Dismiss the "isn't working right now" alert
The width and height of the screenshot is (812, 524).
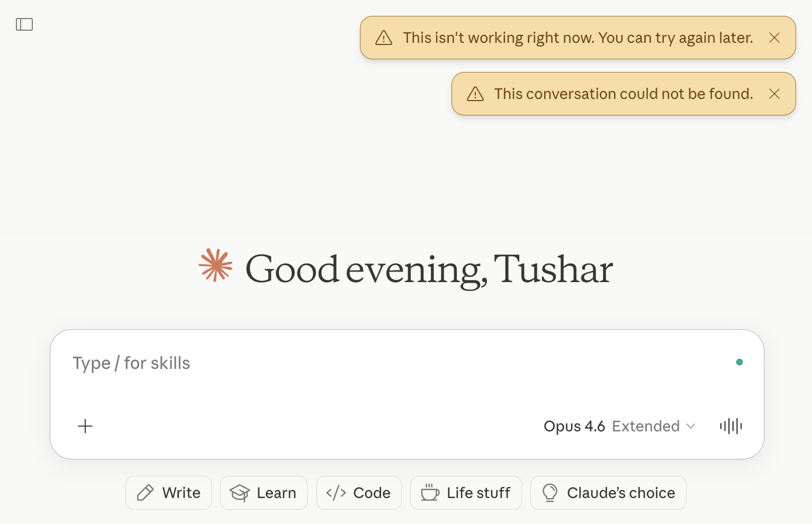tap(774, 38)
